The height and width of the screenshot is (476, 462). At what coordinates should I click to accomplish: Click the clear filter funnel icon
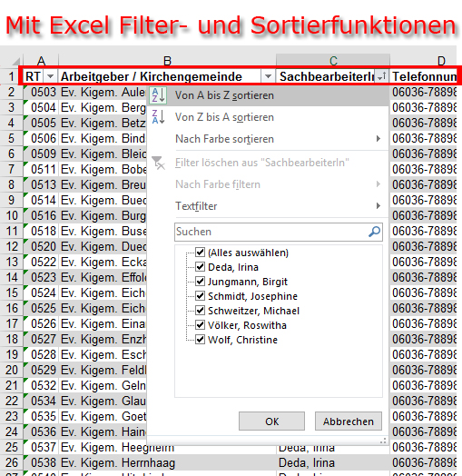pos(158,163)
